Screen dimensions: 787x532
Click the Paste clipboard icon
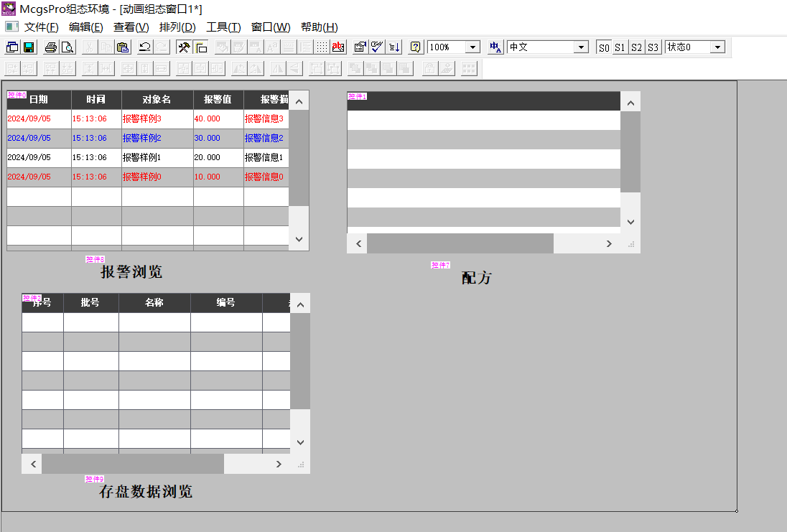[x=123, y=47]
